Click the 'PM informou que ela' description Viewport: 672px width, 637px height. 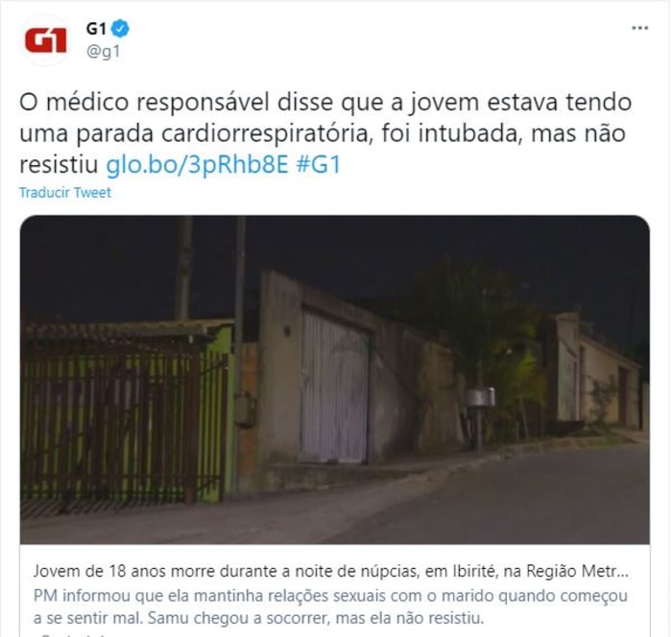[330, 606]
